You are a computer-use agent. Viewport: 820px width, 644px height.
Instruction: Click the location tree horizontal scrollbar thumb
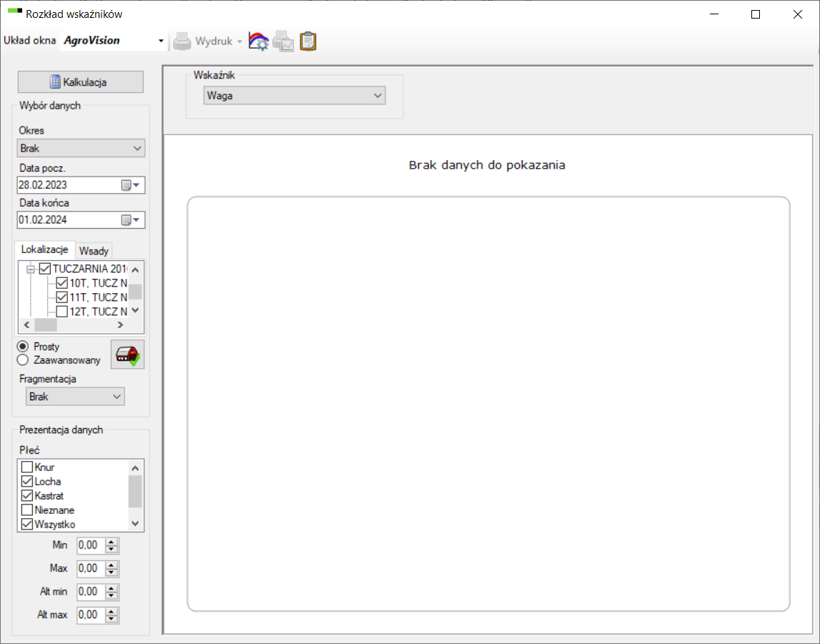tap(46, 325)
